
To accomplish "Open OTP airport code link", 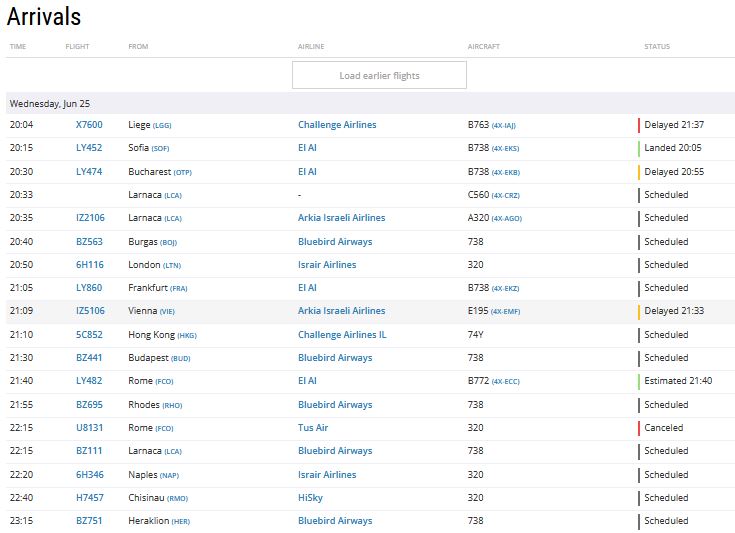I will (x=183, y=173).
